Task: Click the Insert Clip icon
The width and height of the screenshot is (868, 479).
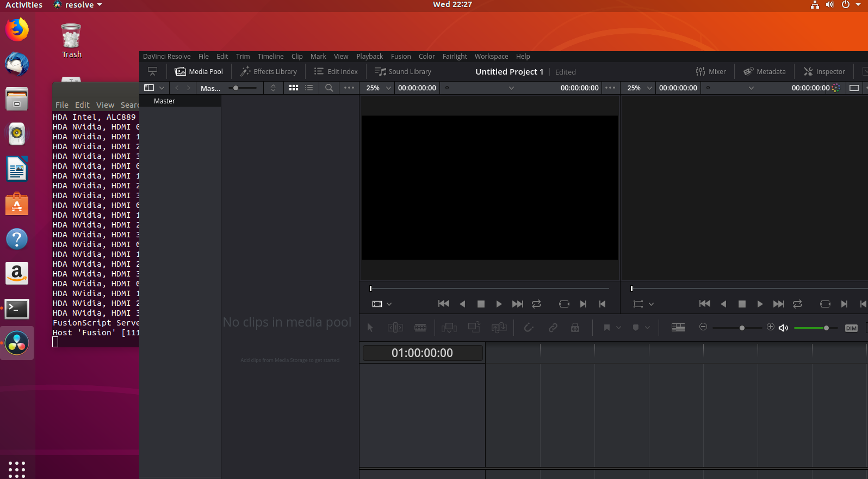Action: pos(449,327)
